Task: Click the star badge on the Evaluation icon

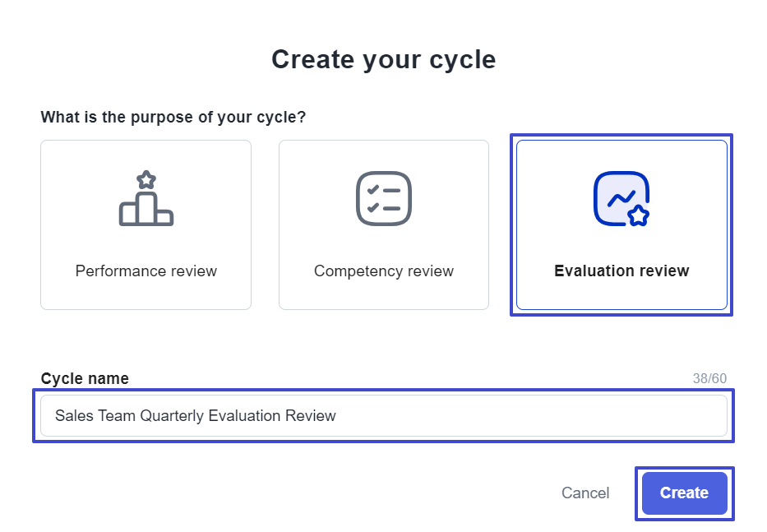Action: pos(639,215)
